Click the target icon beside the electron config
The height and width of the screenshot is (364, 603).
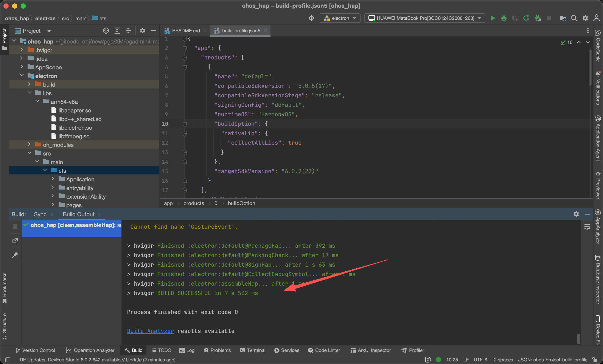(x=311, y=18)
